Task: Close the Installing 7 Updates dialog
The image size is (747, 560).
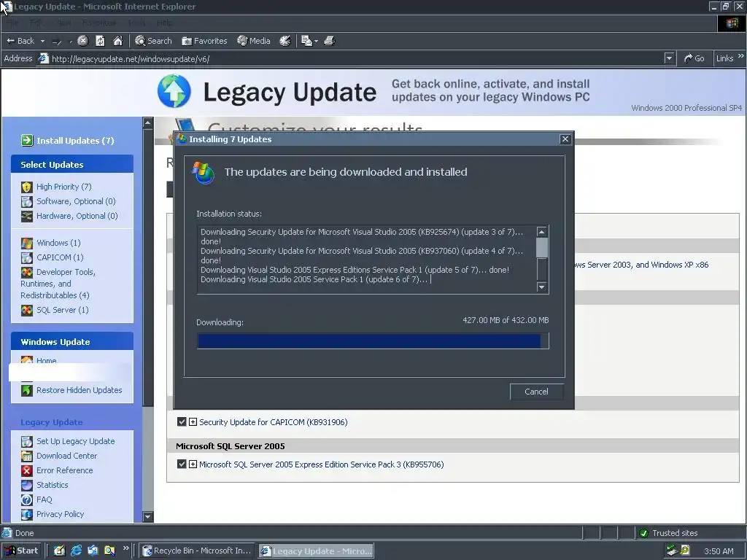Action: pos(565,139)
